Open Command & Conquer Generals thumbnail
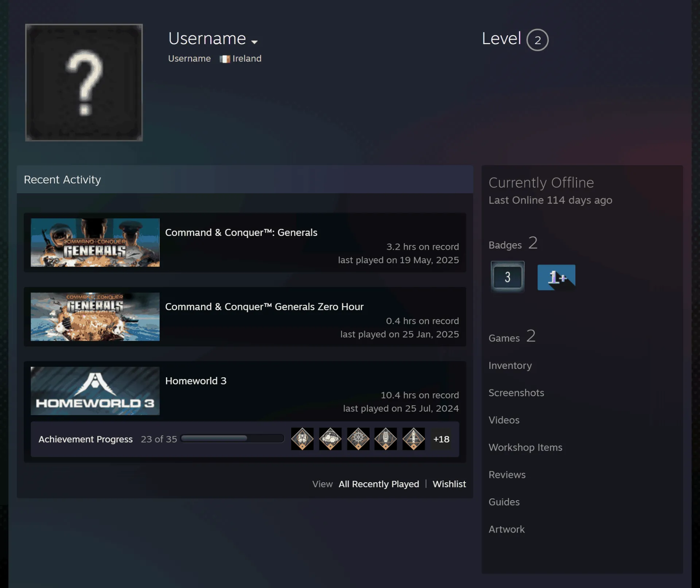This screenshot has height=588, width=700. (x=95, y=242)
